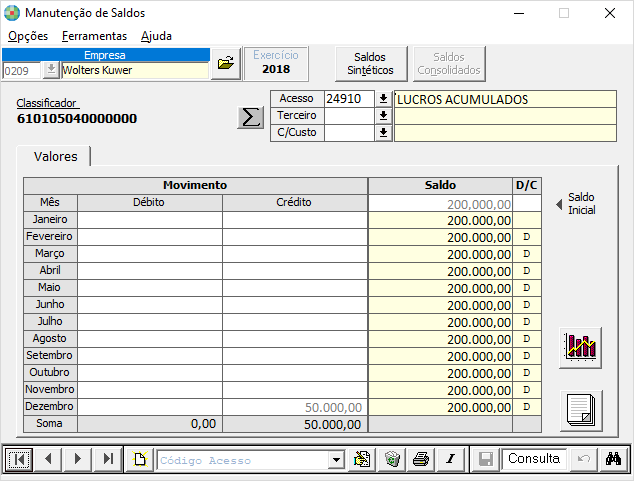Click the Acesso field with 24910
Image resolution: width=634 pixels, height=481 pixels.
pyautogui.click(x=349, y=99)
